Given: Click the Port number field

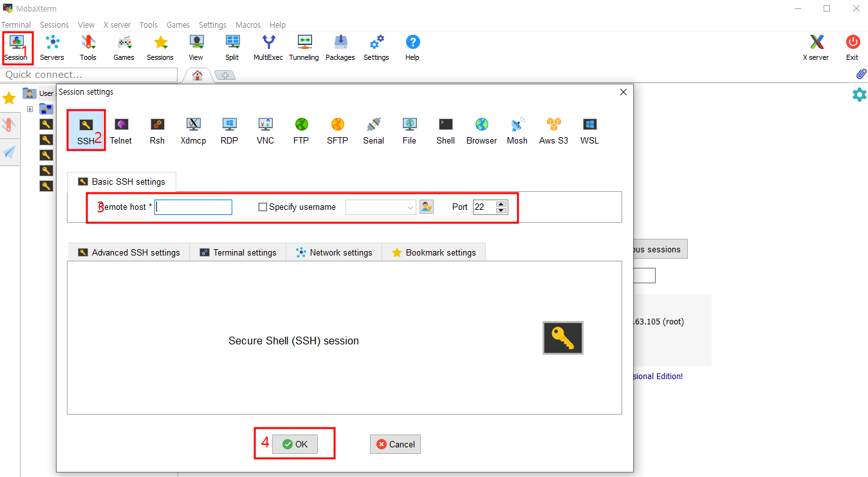Looking at the screenshot, I should pos(485,207).
